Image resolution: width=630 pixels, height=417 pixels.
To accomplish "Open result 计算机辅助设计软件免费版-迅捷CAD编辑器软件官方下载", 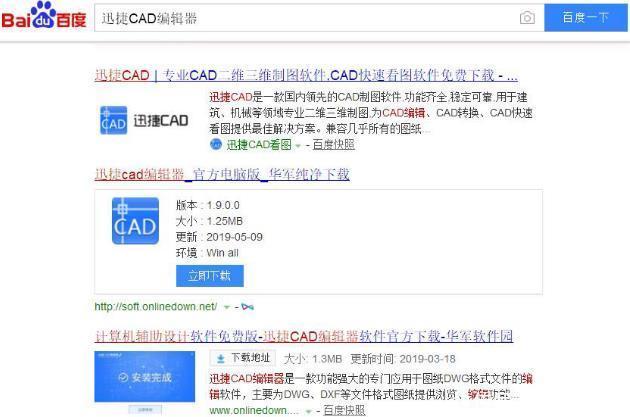I will 304,336.
